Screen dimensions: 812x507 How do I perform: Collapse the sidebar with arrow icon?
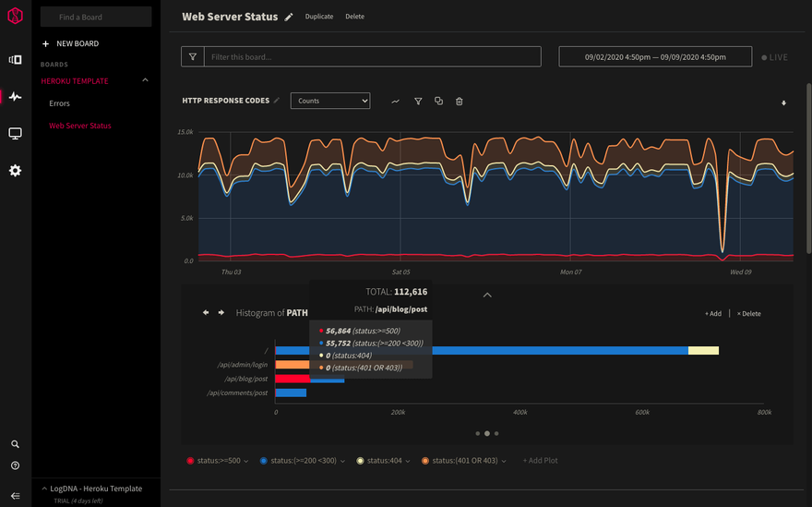[15, 496]
